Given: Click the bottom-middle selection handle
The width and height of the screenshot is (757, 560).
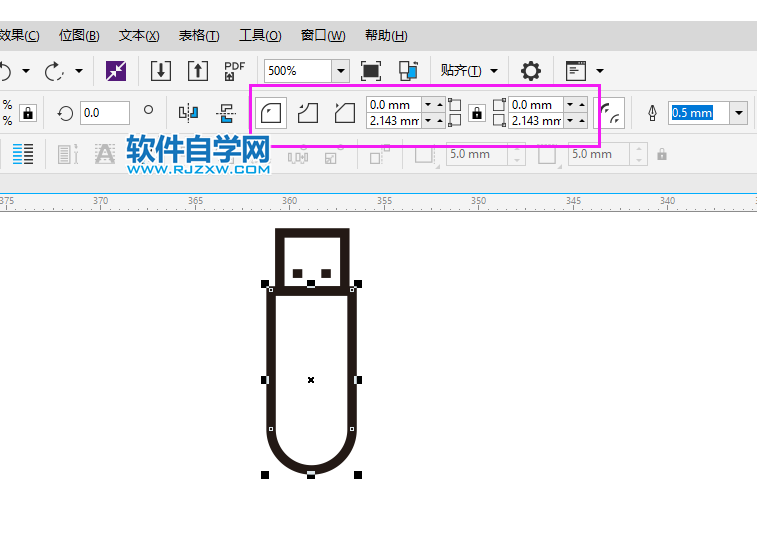Looking at the screenshot, I should pos(311,475).
